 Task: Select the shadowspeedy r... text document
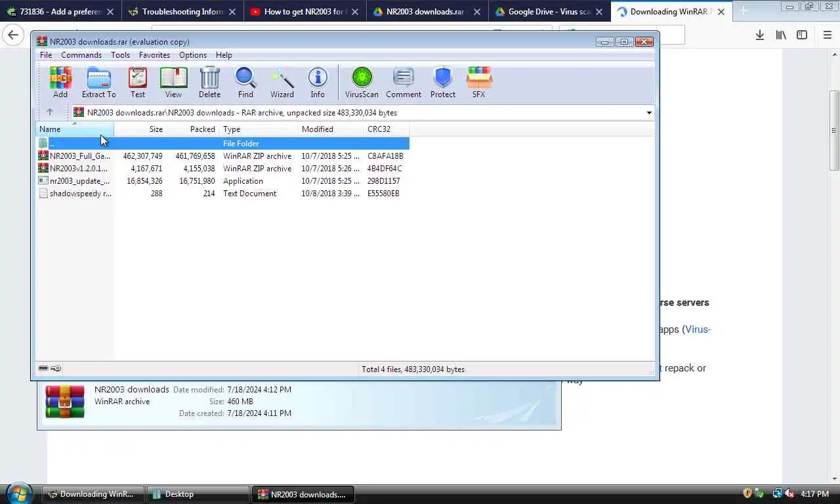pyautogui.click(x=223, y=194)
